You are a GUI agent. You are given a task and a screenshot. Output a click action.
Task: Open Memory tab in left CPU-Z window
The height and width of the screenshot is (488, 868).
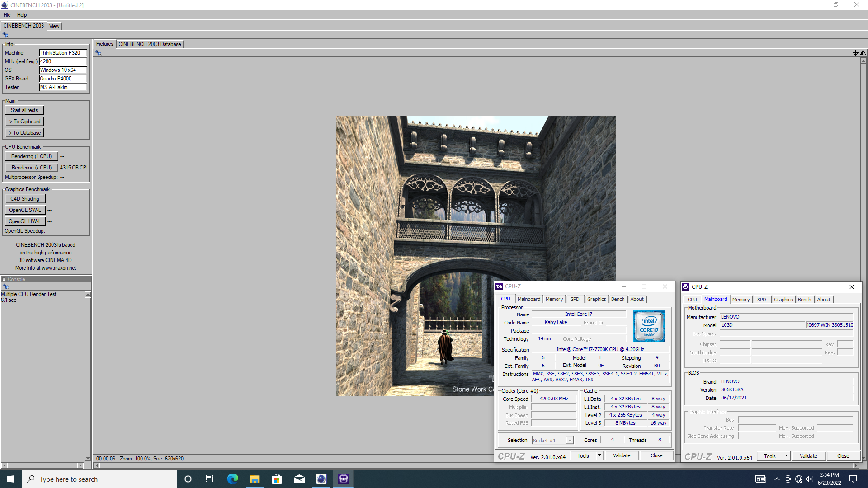point(554,299)
